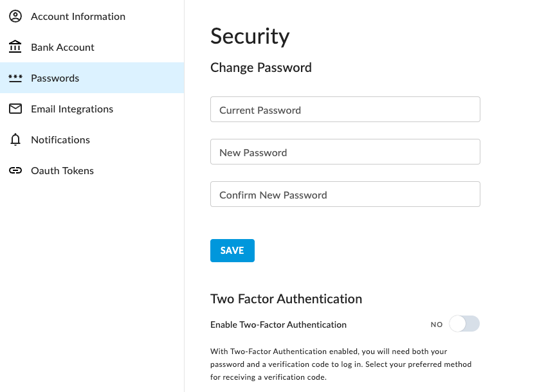Viewport: 537px width, 392px height.
Task: Navigate to Email Integrations
Action: (72, 109)
